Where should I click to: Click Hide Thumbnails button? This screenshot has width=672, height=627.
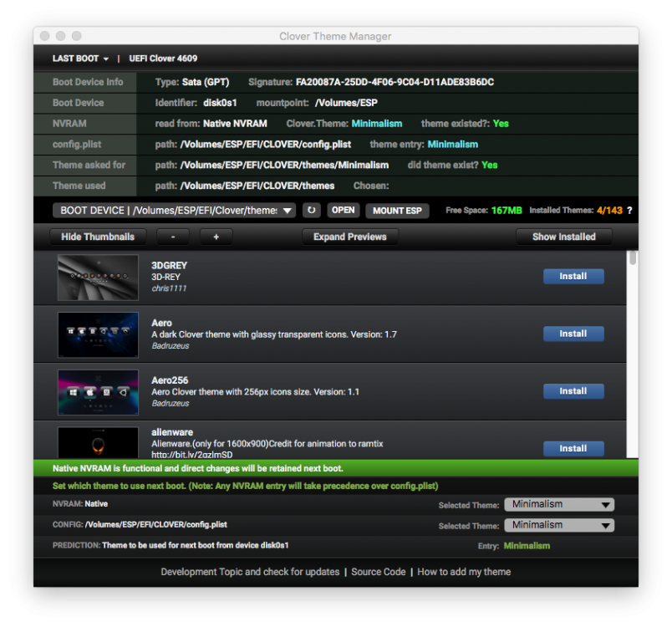98,237
